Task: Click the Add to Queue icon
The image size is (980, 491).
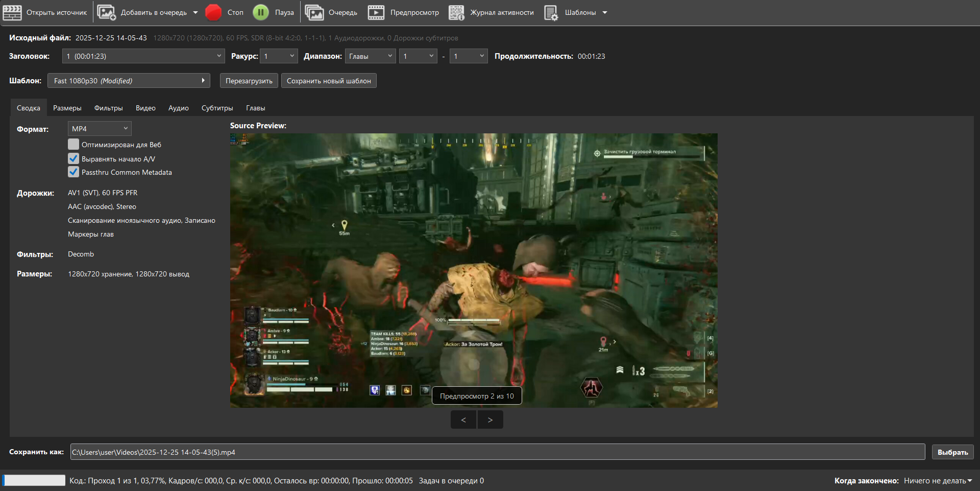Action: [106, 12]
